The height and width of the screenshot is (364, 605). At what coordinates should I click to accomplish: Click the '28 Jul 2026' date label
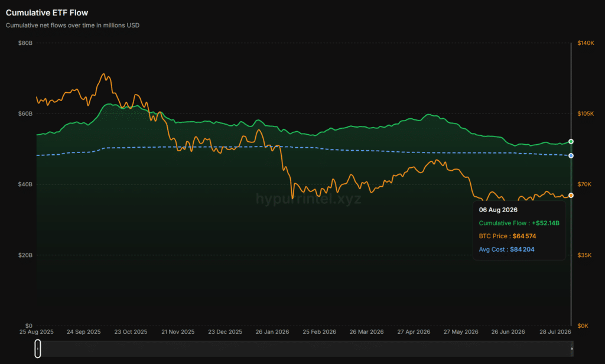555,332
